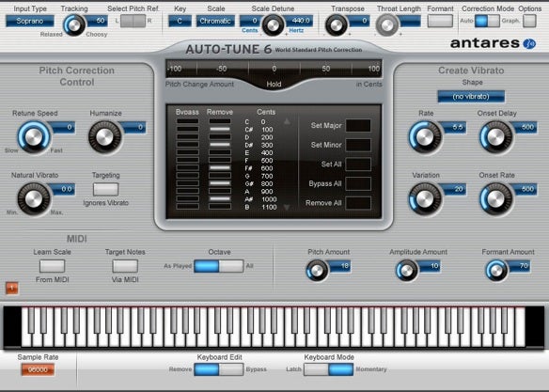Toggle Remove for note D#
The image size is (549, 392).
(x=220, y=145)
